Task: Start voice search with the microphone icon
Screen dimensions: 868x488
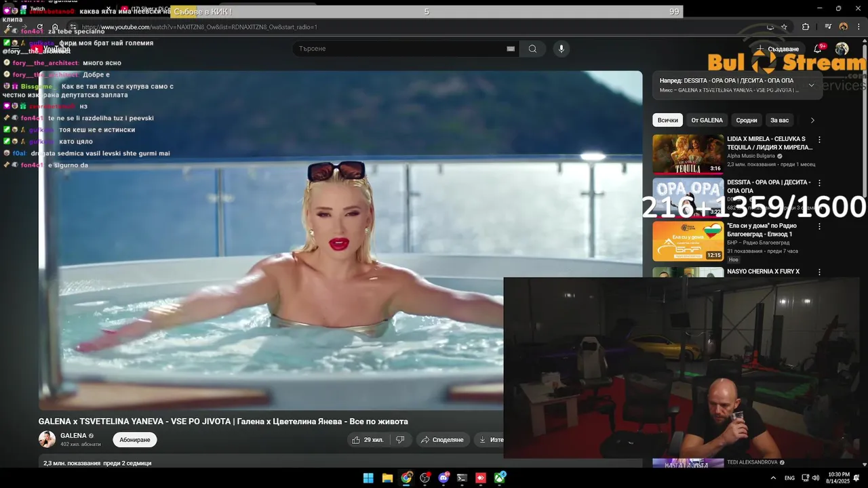Action: click(x=561, y=49)
